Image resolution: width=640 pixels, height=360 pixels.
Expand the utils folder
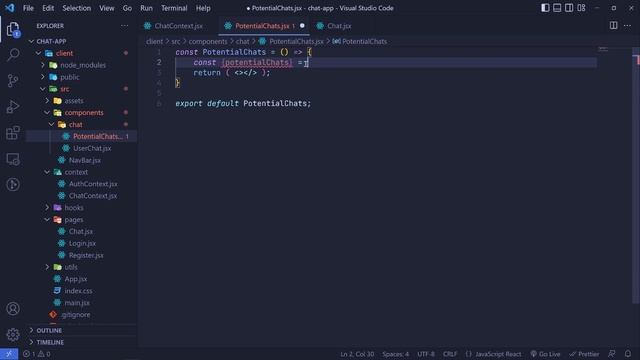coord(47,267)
